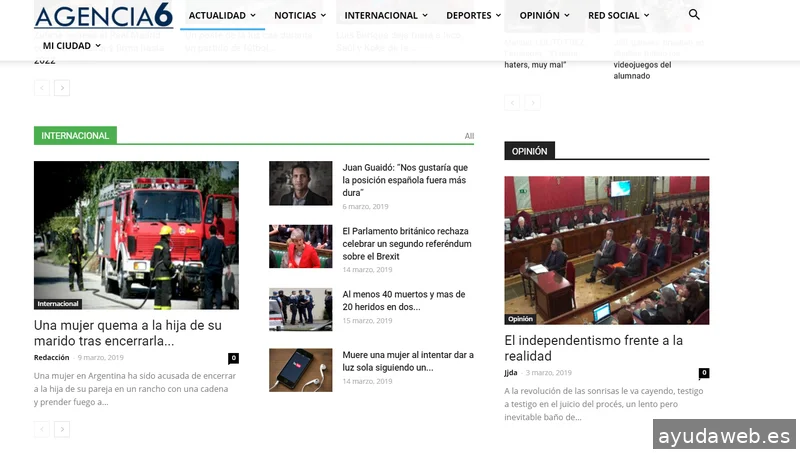Click Internacional category label on fire truck image
The height and width of the screenshot is (453, 800).
coord(58,304)
